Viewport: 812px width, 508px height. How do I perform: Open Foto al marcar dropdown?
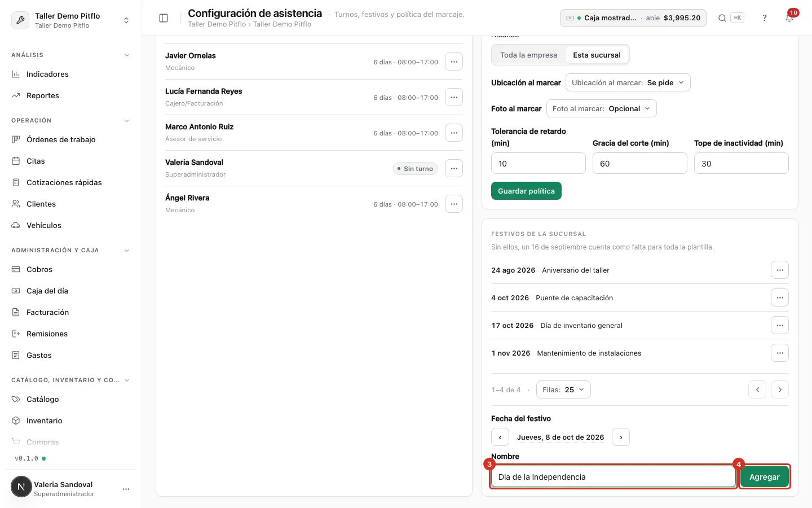[x=602, y=108]
